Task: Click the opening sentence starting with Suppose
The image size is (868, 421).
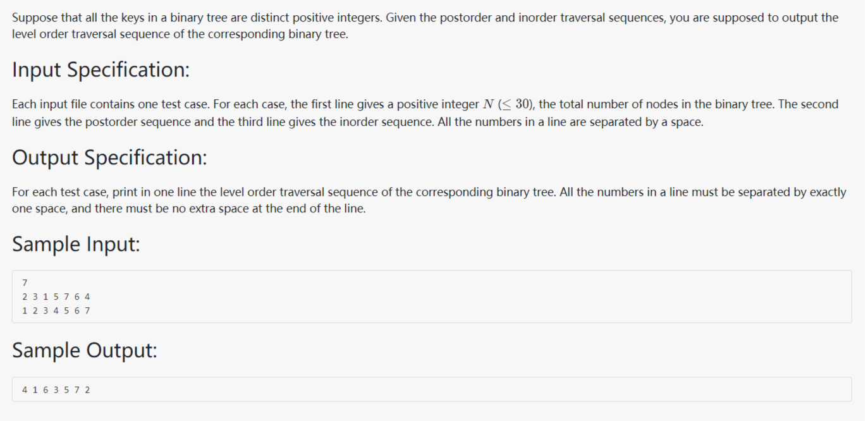Action: 197,18
